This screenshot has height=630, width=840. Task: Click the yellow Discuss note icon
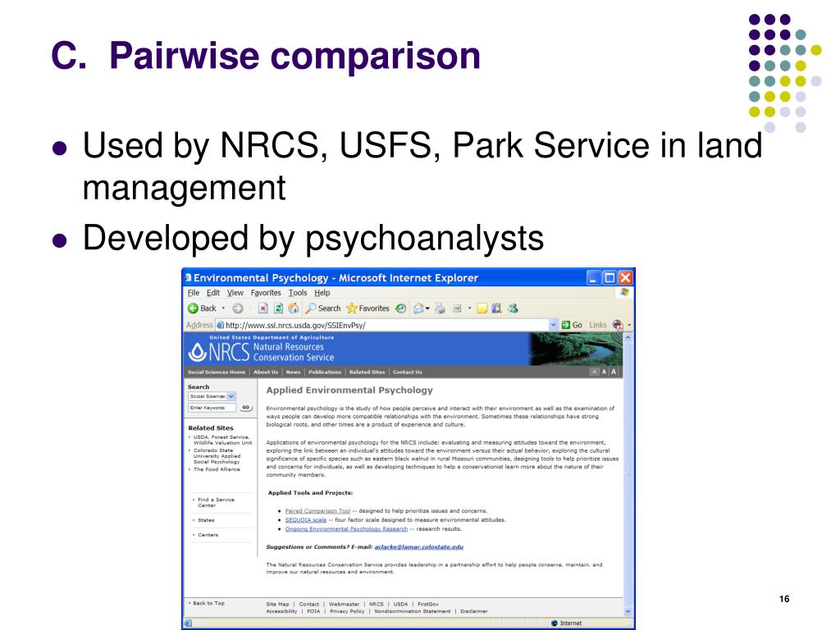pyautogui.click(x=482, y=308)
